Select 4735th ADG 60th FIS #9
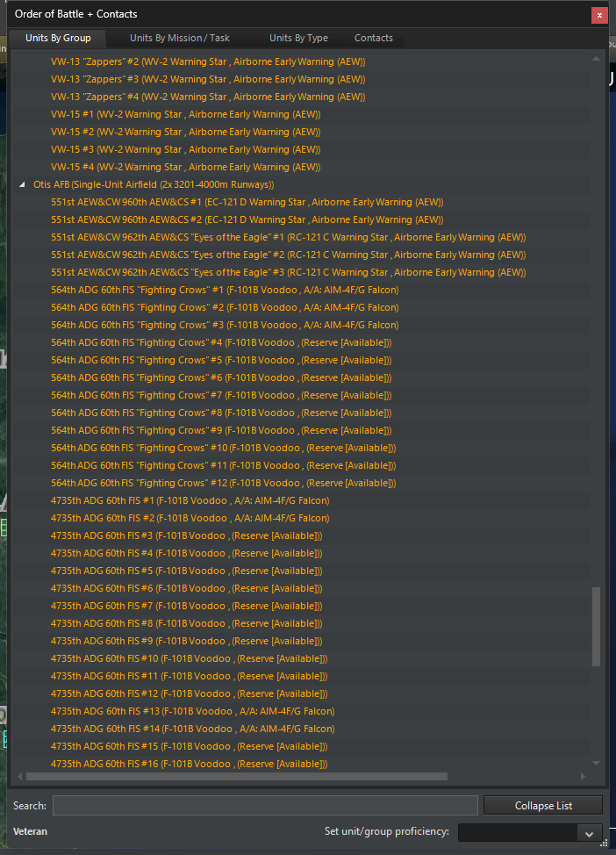Screen dimensions: 616x855 tap(187, 641)
